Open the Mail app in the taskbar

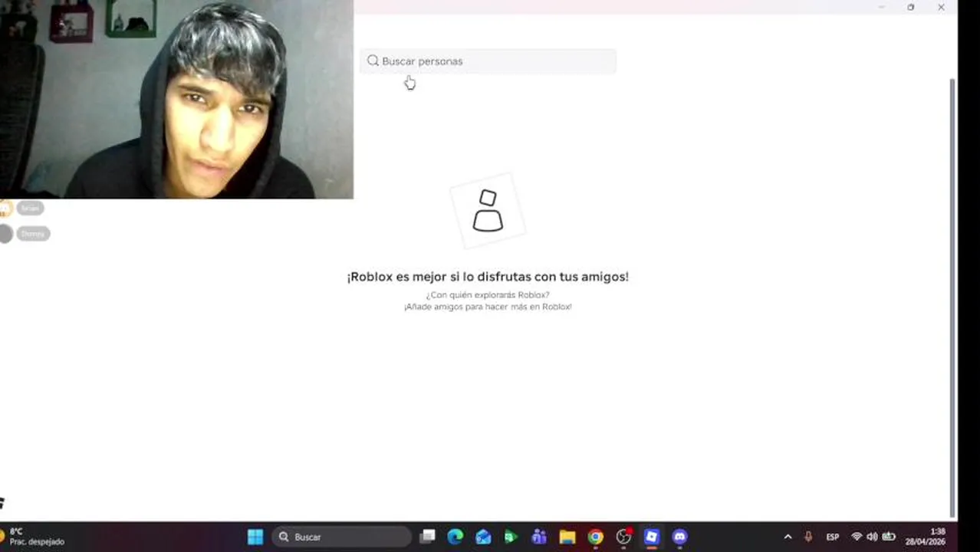tap(483, 537)
